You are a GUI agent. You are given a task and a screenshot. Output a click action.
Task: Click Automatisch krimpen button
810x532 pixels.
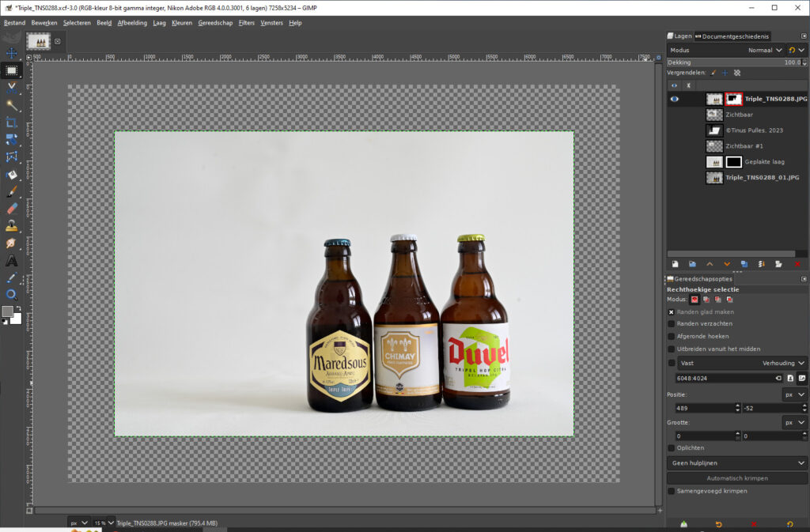coord(736,478)
